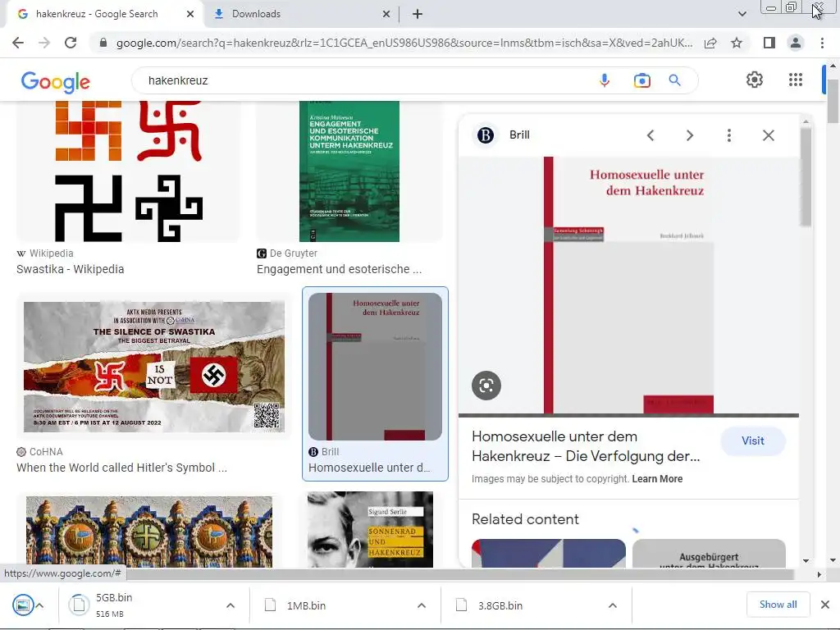
Task: Open Homosexuelle unter dem Hakenkreuz panel title
Action: pyautogui.click(x=586, y=446)
